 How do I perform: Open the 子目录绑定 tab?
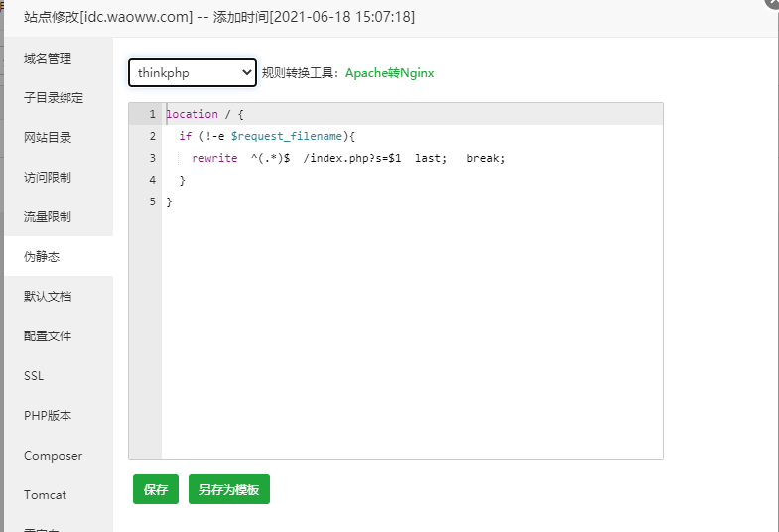[x=59, y=98]
